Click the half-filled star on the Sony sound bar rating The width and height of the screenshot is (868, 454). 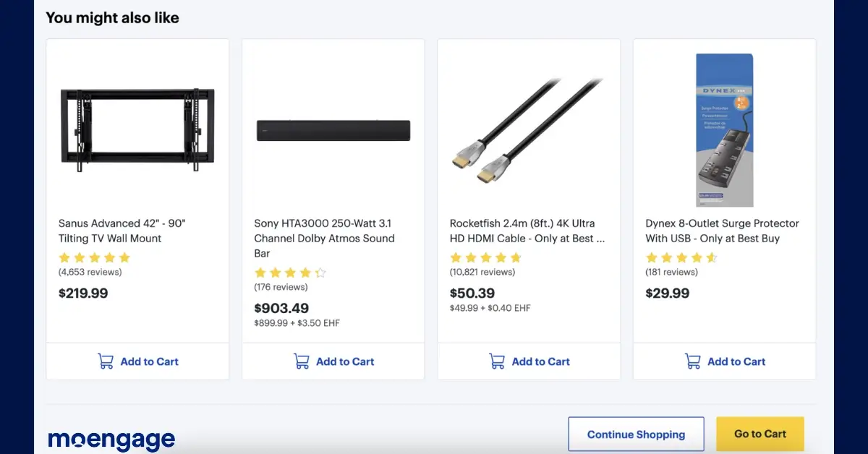319,273
